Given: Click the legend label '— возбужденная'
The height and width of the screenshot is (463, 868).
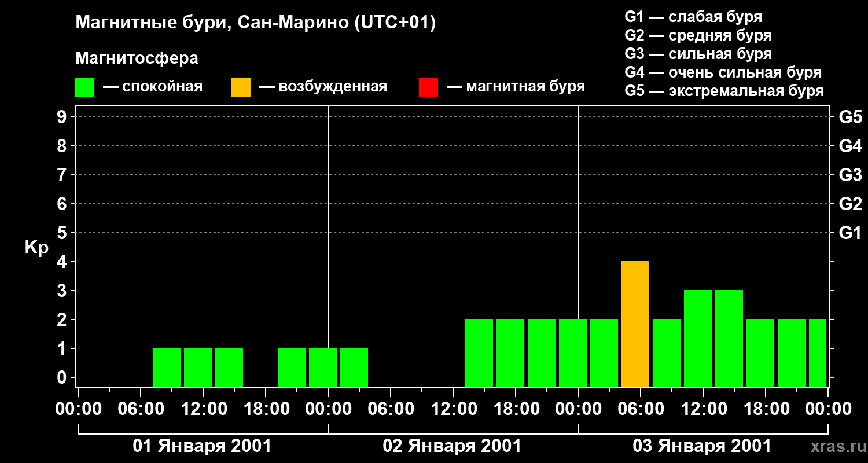Looking at the screenshot, I should [323, 87].
